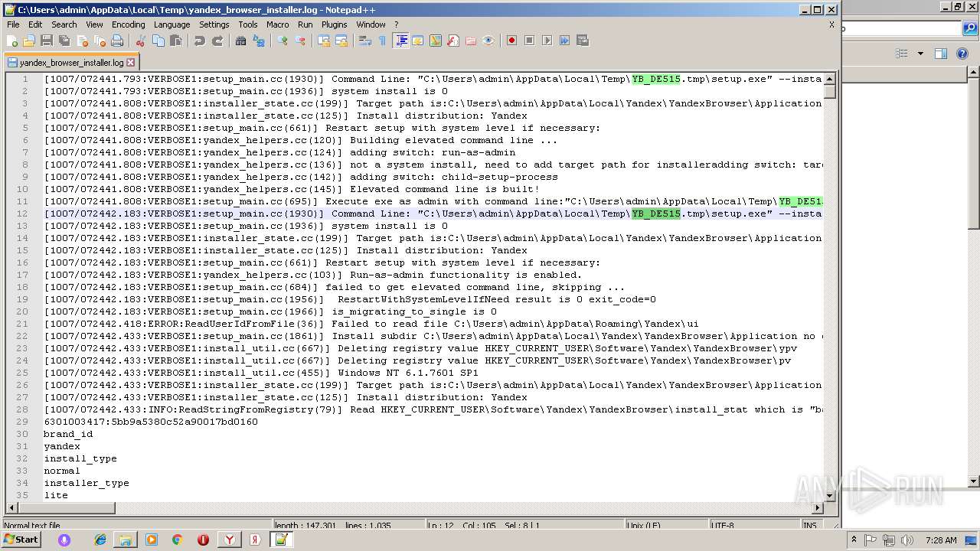This screenshot has height=551, width=980.
Task: Run macro multiple times
Action: (x=564, y=41)
